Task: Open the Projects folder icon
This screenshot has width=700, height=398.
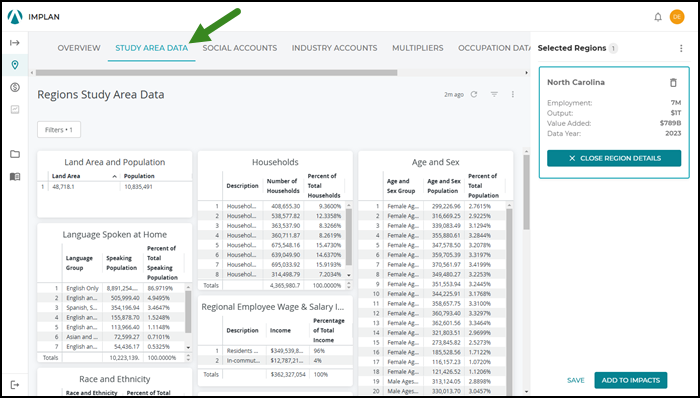Action: (x=15, y=154)
